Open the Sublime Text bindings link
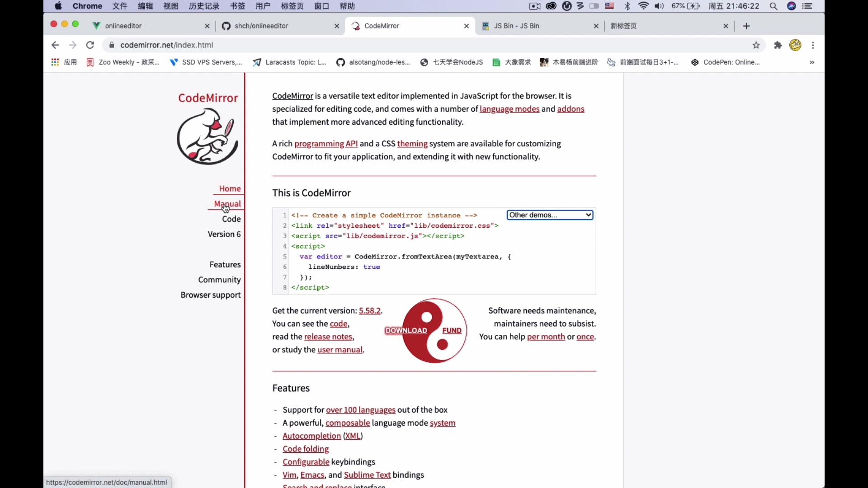Screen dimensions: 868x488 (x=367, y=475)
